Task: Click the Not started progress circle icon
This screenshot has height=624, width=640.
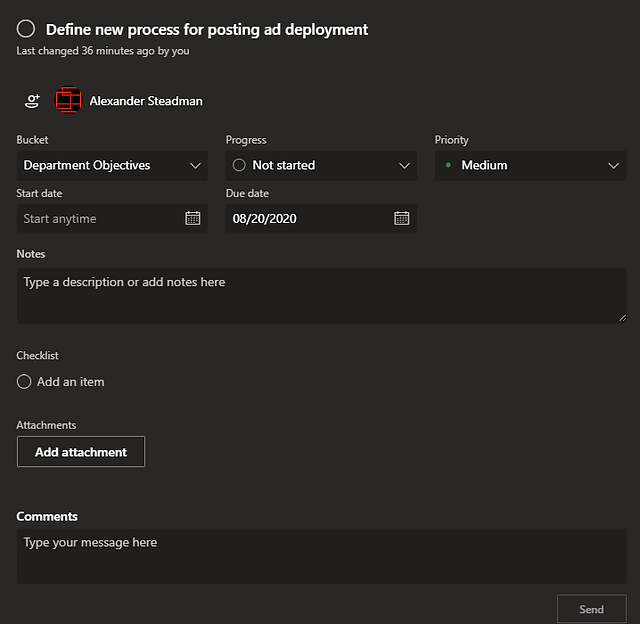Action: pos(239,165)
